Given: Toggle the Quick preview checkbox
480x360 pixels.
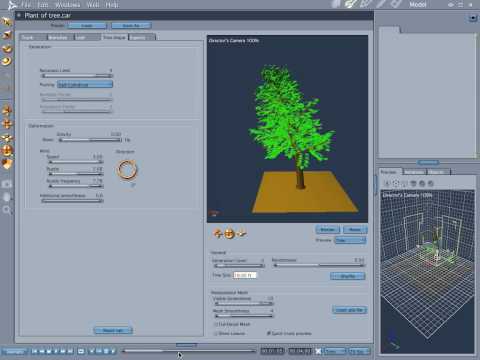Looking at the screenshot, I should [x=269, y=333].
